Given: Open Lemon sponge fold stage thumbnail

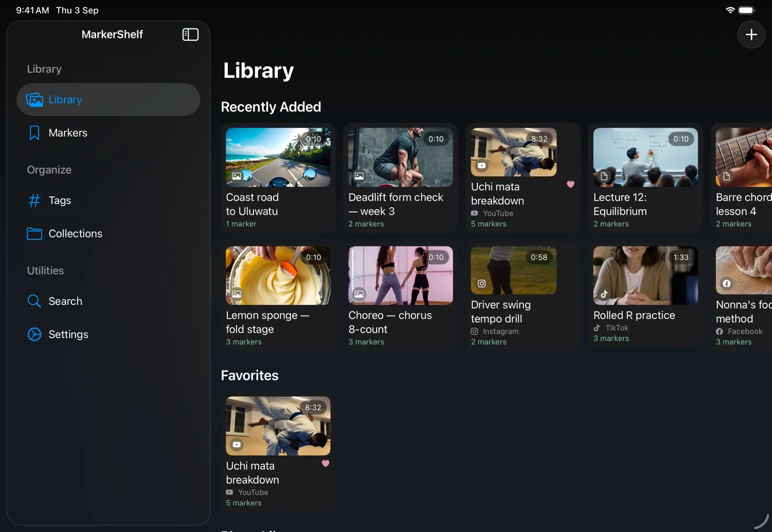Looking at the screenshot, I should pos(278,276).
